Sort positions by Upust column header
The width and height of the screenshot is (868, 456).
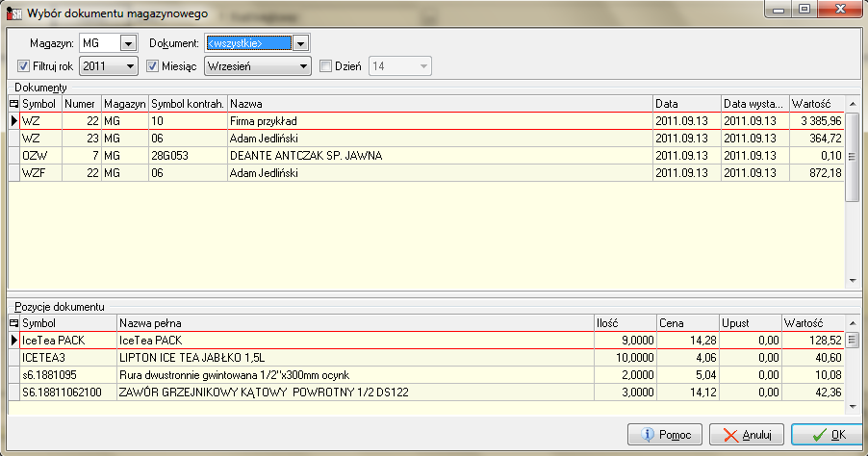(x=751, y=322)
